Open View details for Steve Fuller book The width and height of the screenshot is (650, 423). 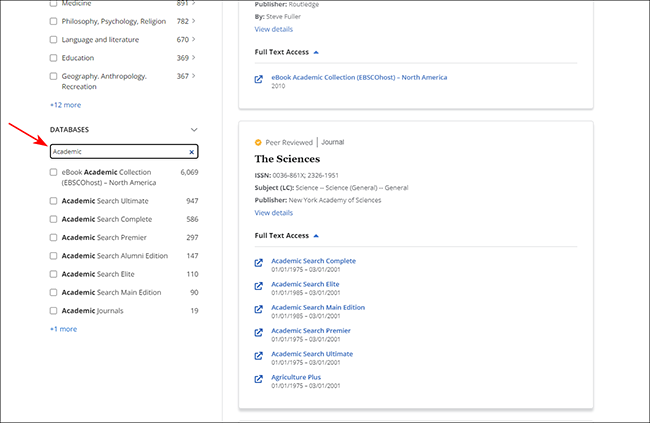(274, 29)
